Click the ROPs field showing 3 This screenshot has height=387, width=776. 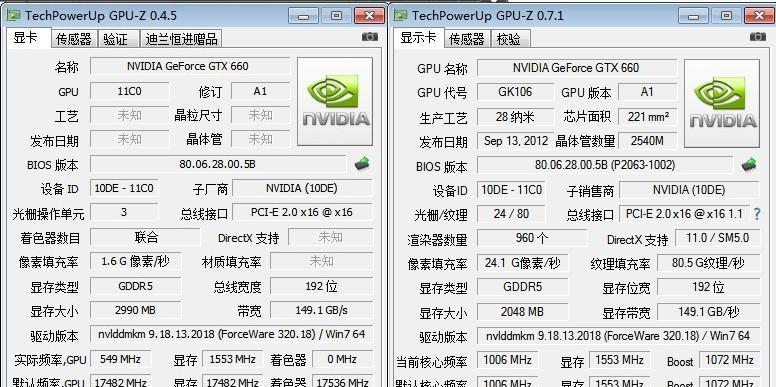click(x=124, y=212)
